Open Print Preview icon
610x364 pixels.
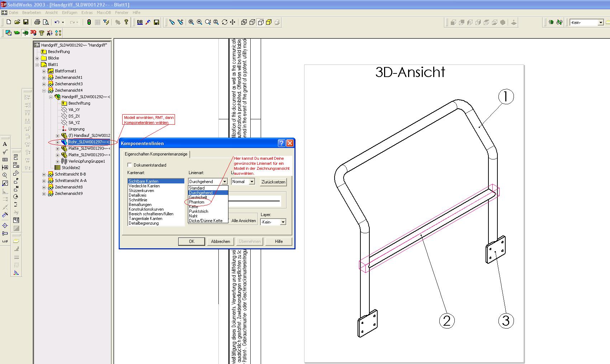(x=46, y=22)
